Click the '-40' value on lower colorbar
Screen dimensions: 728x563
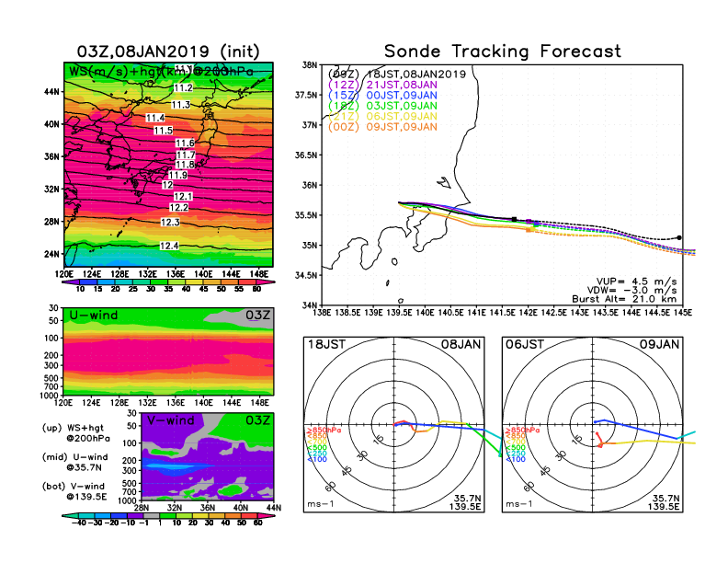click(x=79, y=523)
